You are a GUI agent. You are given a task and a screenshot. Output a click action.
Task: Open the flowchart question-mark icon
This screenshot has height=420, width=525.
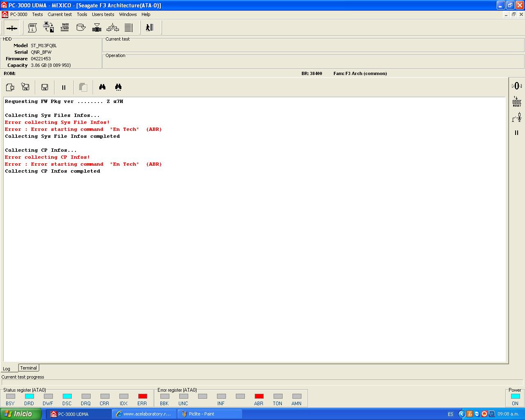click(113, 28)
